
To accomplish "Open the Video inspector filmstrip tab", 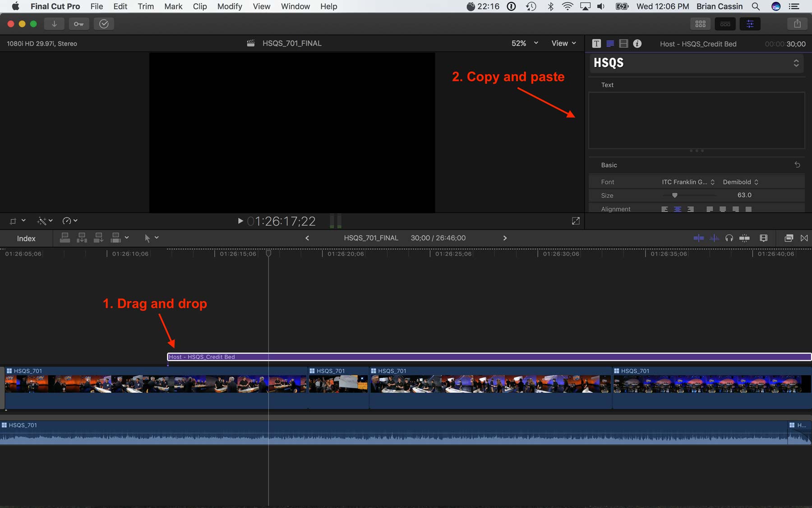I will click(x=623, y=44).
